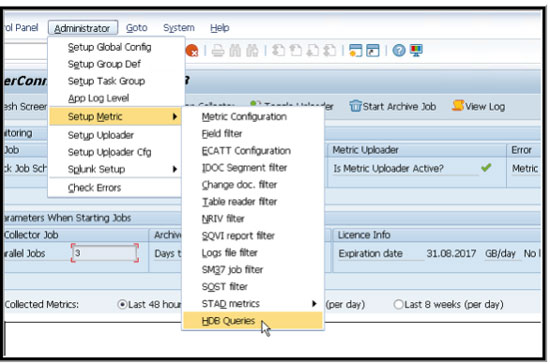Select Logs file filter entry
Screen dimensions: 550x364
[x=253, y=253]
